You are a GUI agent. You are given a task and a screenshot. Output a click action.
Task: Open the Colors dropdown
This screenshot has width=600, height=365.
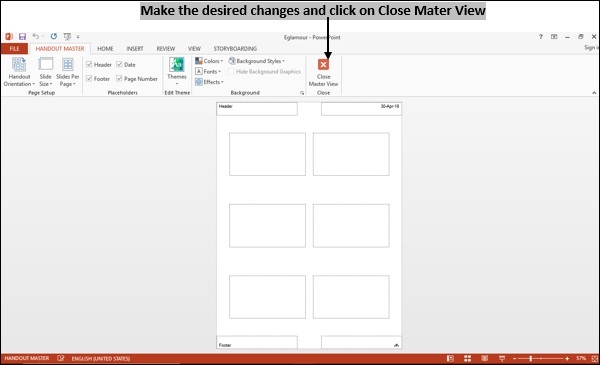[209, 61]
